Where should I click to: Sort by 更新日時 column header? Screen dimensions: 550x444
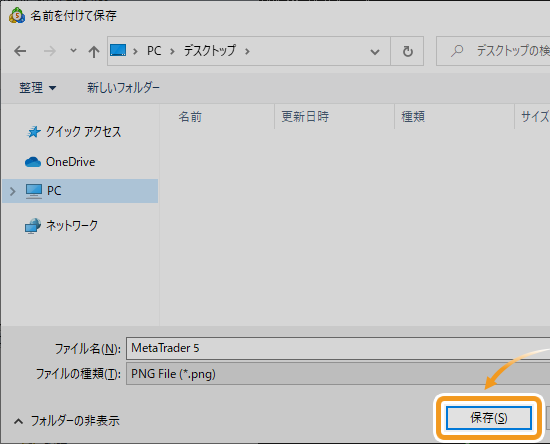pos(305,116)
